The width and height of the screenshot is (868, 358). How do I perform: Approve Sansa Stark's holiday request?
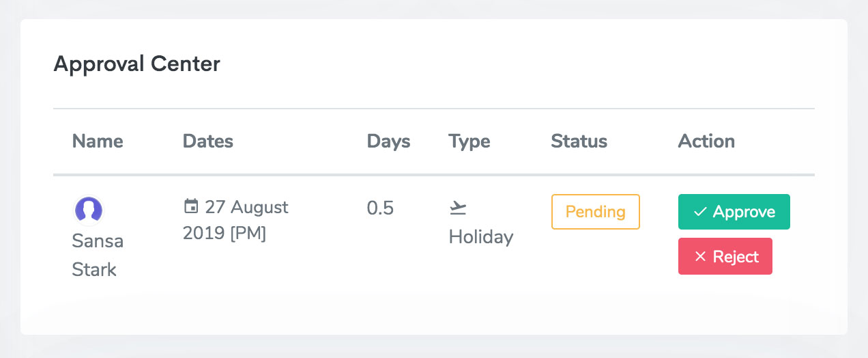tap(734, 212)
